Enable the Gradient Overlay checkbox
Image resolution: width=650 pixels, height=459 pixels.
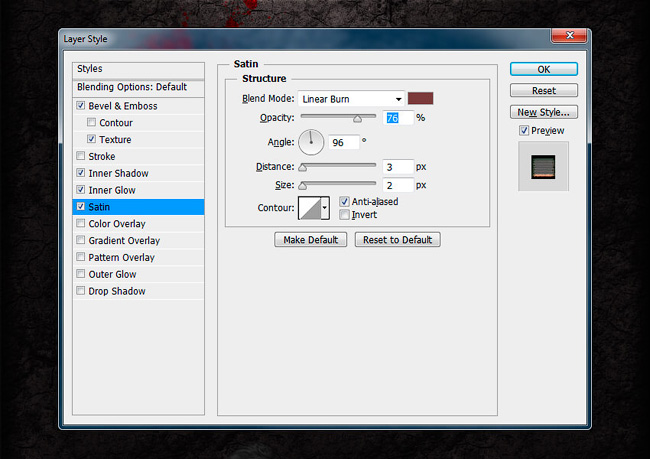pos(81,240)
